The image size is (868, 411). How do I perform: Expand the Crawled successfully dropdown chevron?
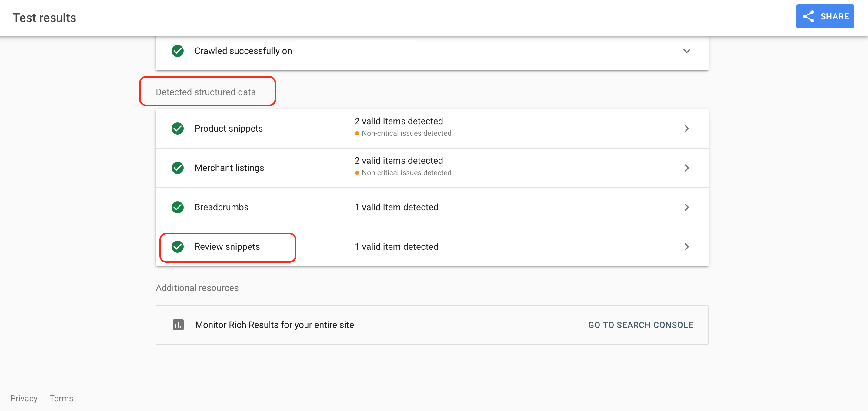click(686, 51)
